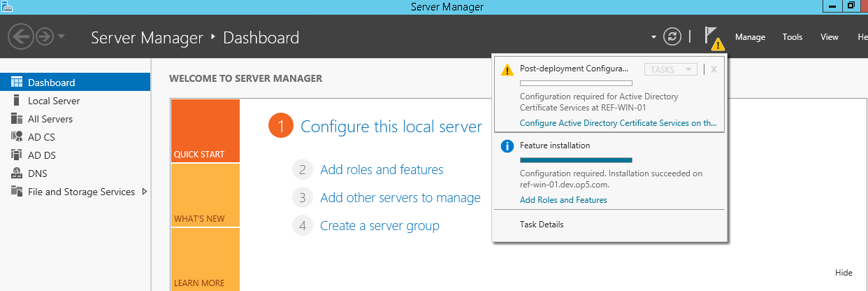Click Add other servers to manage

pos(400,198)
